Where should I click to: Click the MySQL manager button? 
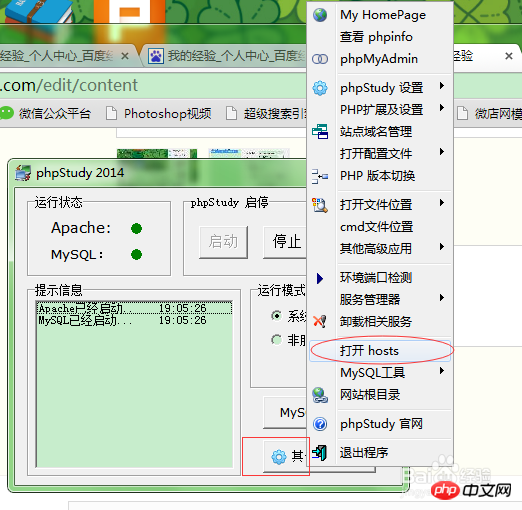285,413
